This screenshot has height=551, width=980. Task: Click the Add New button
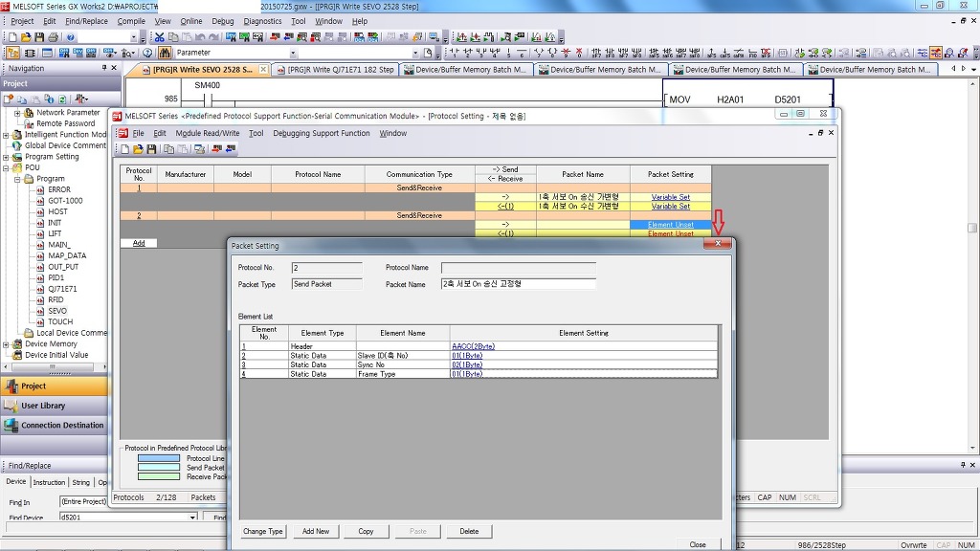point(316,531)
